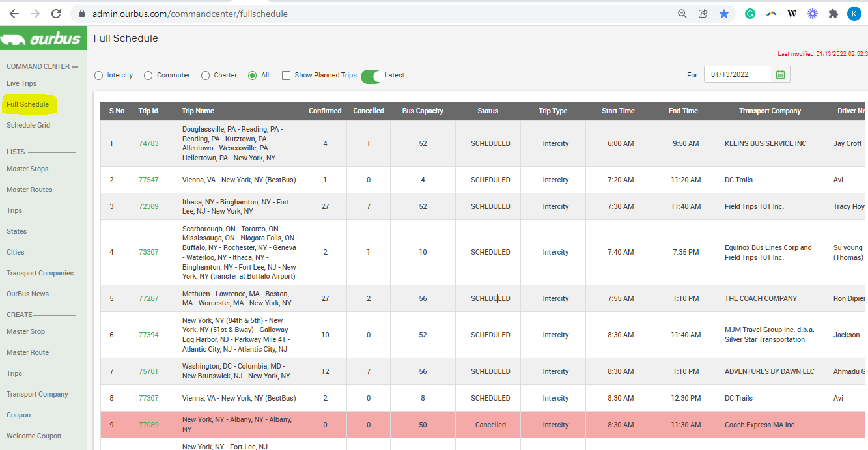Viewport: 868px width, 450px height.
Task: Open Trips under Create
Action: pyautogui.click(x=14, y=373)
